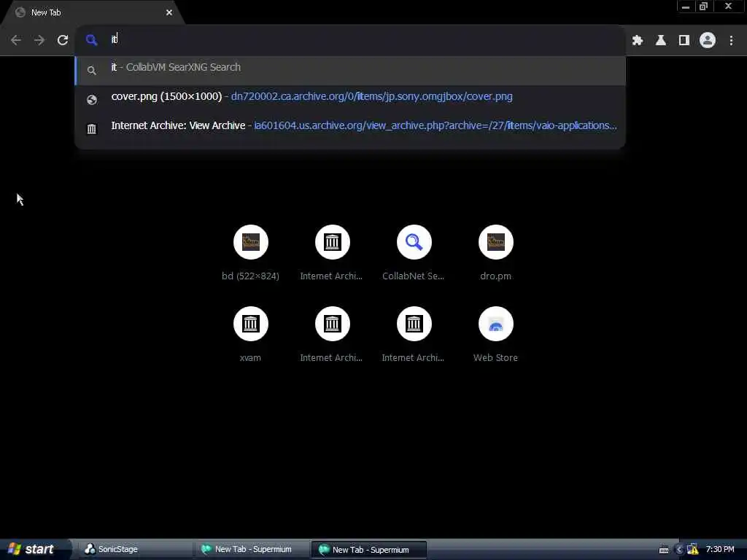Viewport: 747px width, 560px height.
Task: Open the CollabNet Se... shortcut
Action: coord(414,253)
